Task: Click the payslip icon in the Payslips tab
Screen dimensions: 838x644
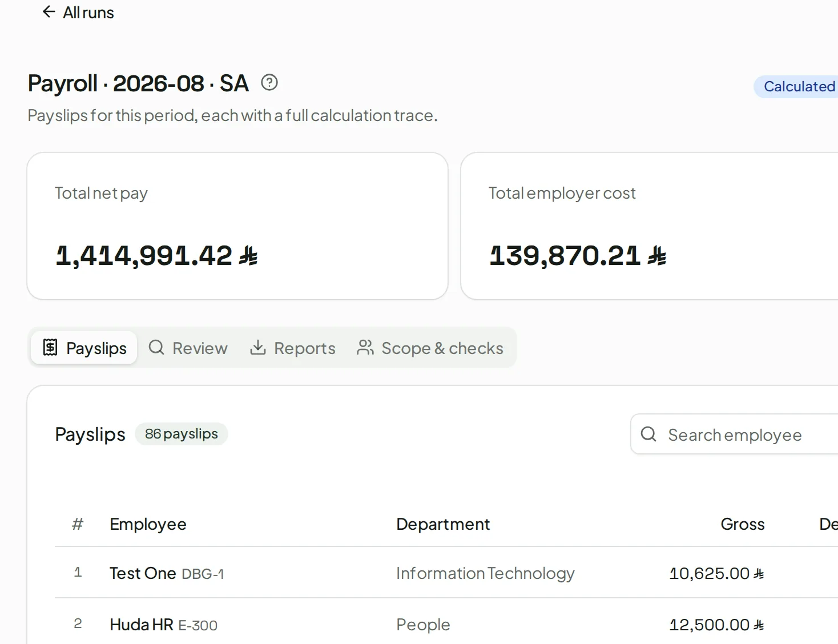Action: 50,347
